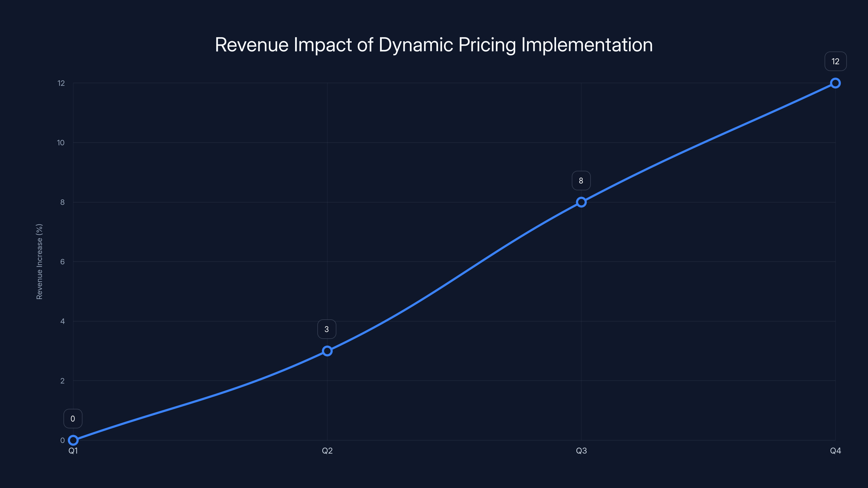Click the y-axis tick label 6
The height and width of the screenshot is (488, 868).
[x=62, y=262]
